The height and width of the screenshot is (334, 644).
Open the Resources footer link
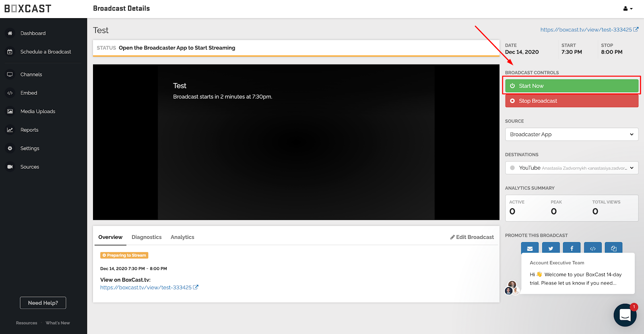click(27, 323)
